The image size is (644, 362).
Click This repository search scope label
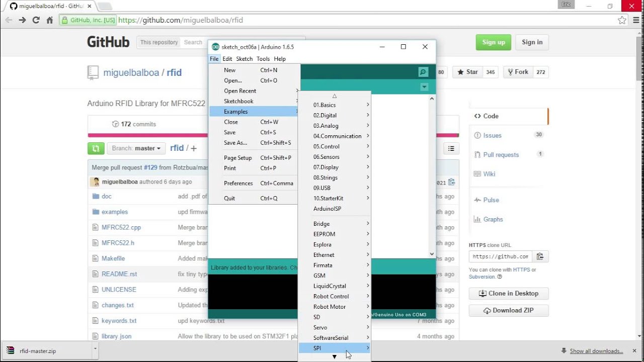coord(159,42)
